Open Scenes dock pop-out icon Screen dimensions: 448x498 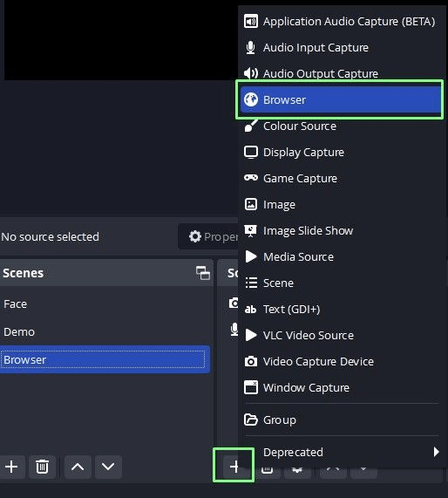203,273
